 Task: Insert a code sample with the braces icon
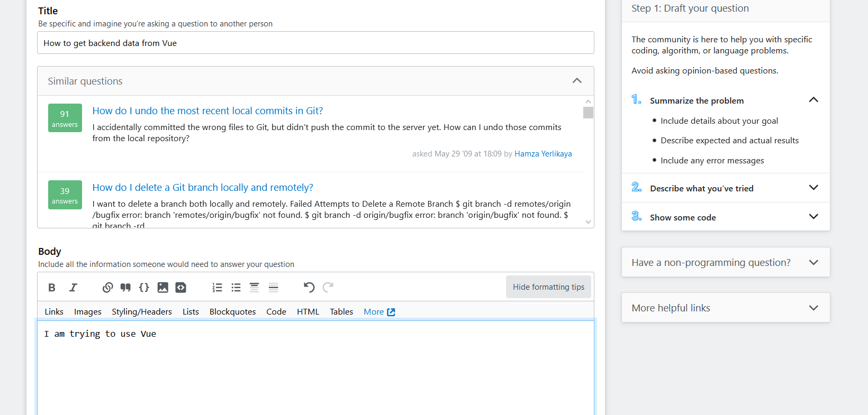pyautogui.click(x=144, y=288)
